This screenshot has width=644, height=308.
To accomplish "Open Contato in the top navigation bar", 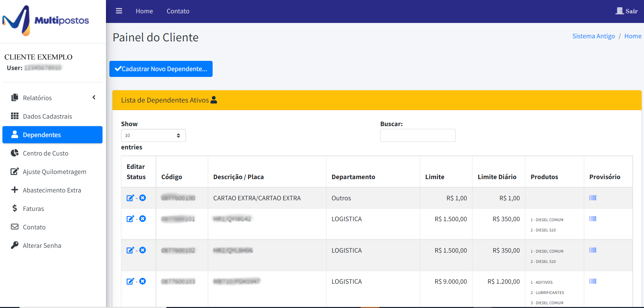I will click(178, 11).
